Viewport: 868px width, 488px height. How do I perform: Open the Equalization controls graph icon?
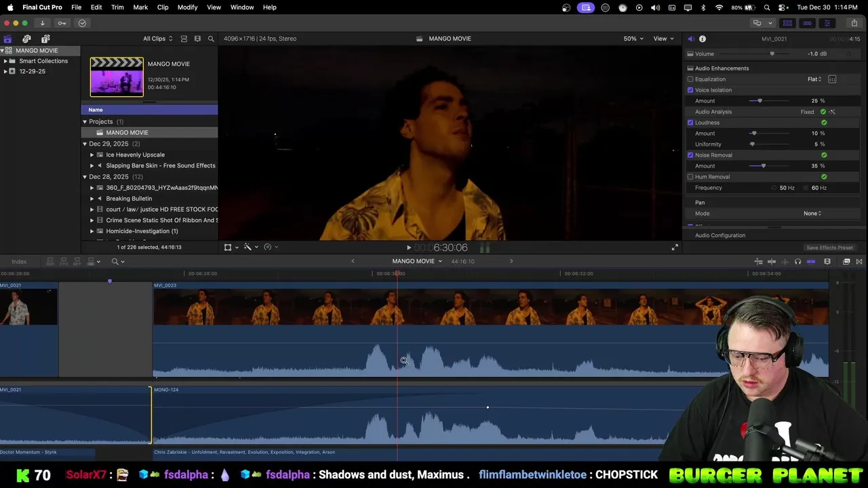tap(832, 79)
